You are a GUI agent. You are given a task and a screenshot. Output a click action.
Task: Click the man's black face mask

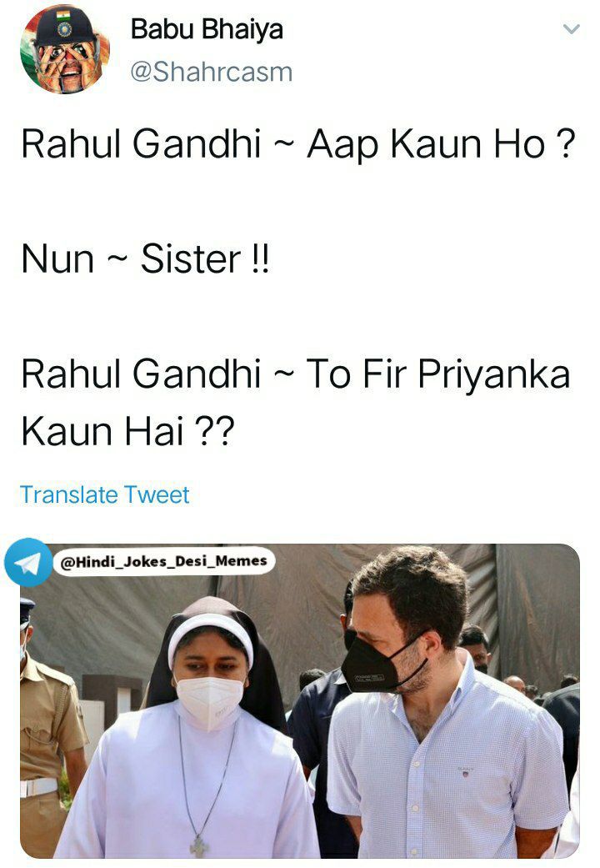pos(382,665)
